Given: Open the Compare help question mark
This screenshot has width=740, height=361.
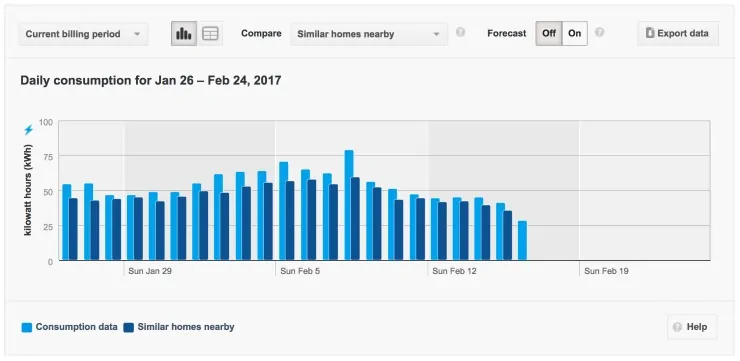Looking at the screenshot, I should 460,32.
